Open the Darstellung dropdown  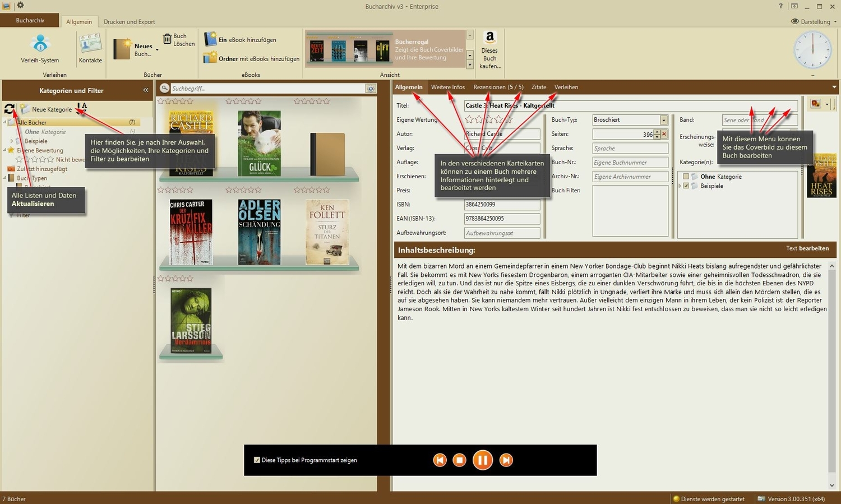(x=814, y=21)
